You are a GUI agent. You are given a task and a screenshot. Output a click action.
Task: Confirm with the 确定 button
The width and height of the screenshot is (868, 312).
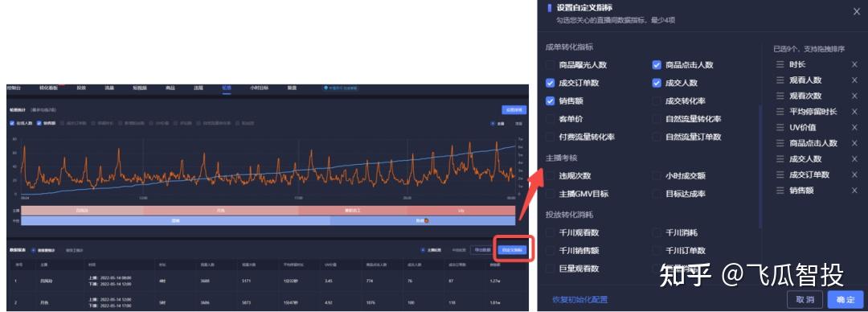[845, 300]
